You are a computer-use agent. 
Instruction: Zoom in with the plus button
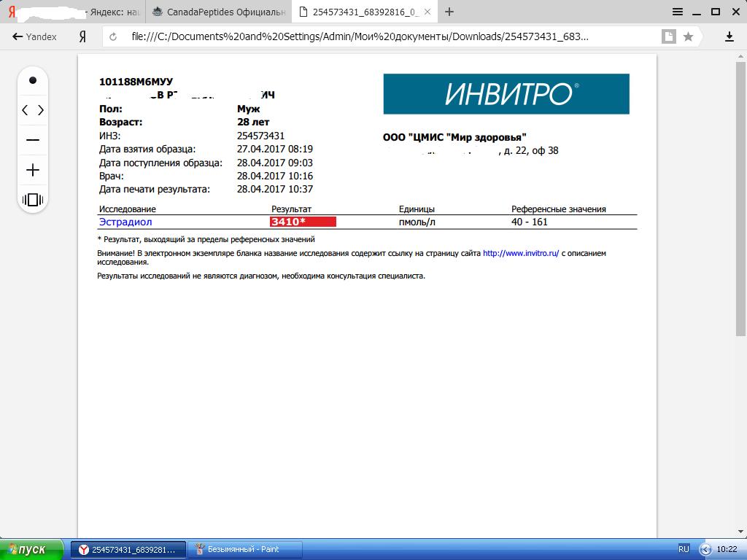pos(33,171)
